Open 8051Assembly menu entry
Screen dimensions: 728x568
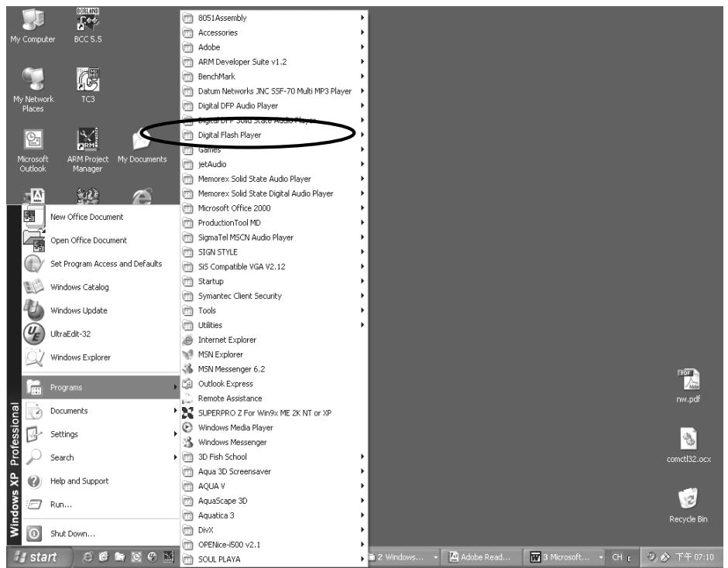coord(274,18)
